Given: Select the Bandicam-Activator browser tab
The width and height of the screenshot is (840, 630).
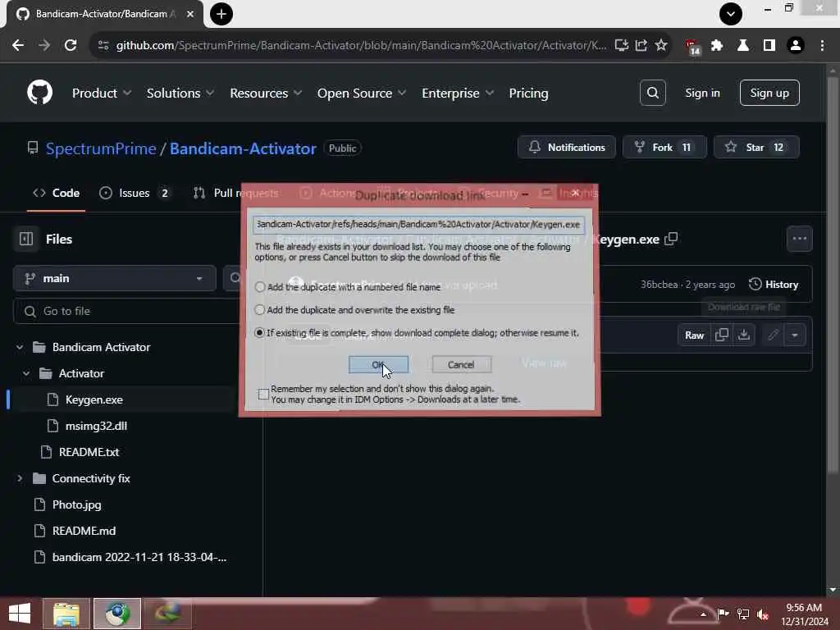Looking at the screenshot, I should pos(105,14).
